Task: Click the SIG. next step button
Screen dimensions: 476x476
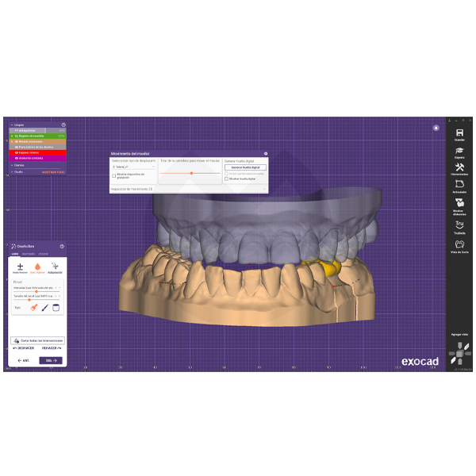Action: 52,360
